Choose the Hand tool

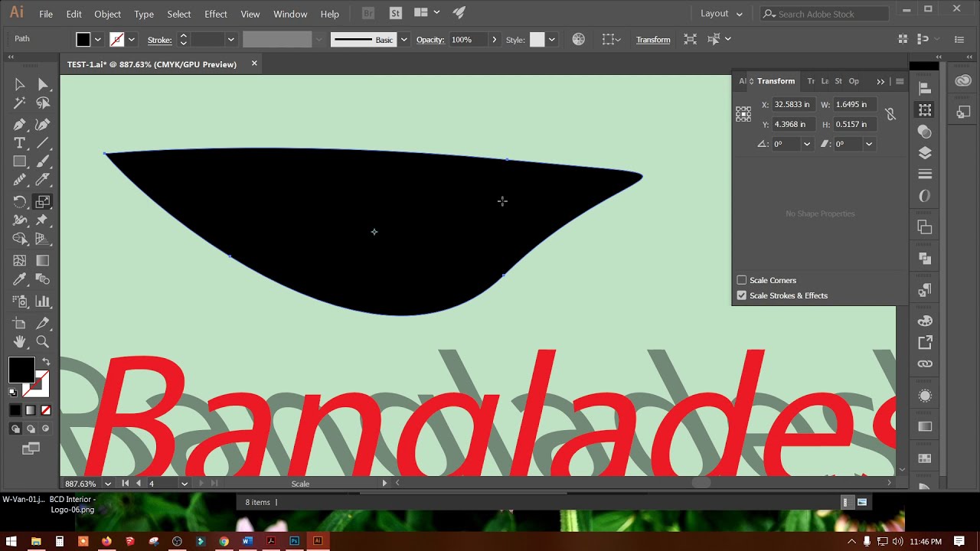[20, 342]
